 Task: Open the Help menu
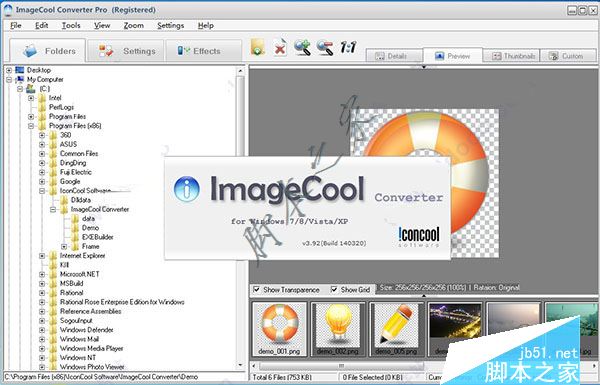click(x=205, y=26)
